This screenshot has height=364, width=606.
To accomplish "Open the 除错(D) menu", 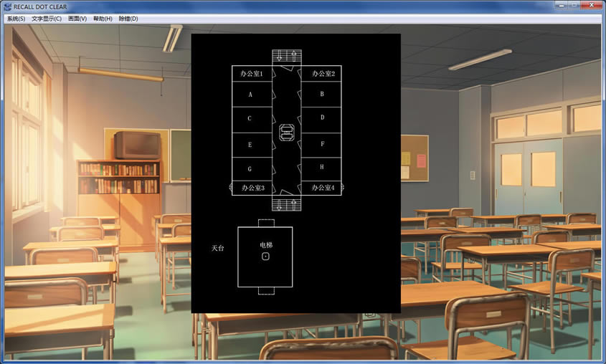I will click(128, 19).
